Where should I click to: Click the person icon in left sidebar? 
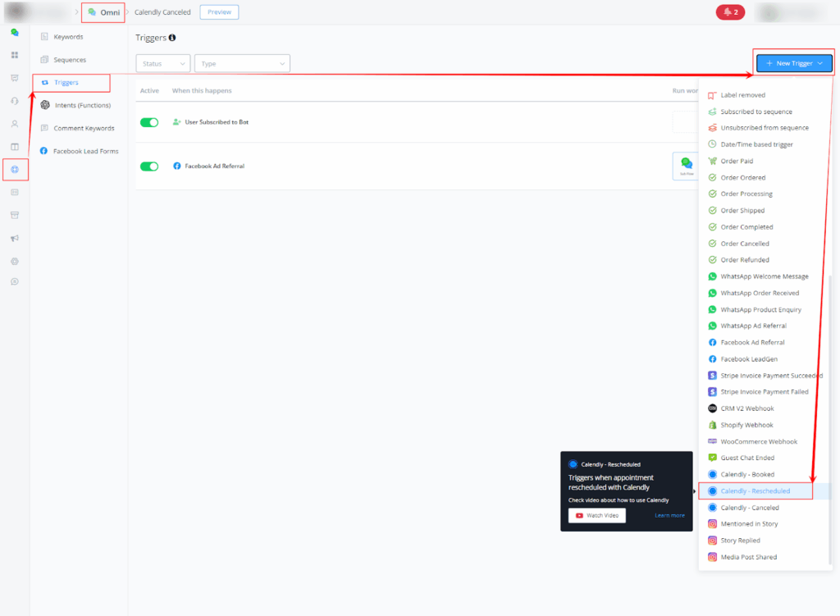[x=15, y=124]
